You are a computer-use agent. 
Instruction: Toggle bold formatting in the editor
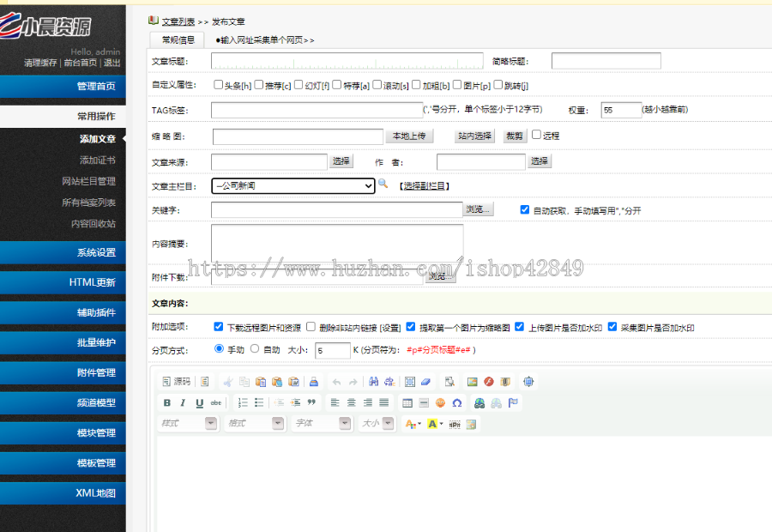167,403
